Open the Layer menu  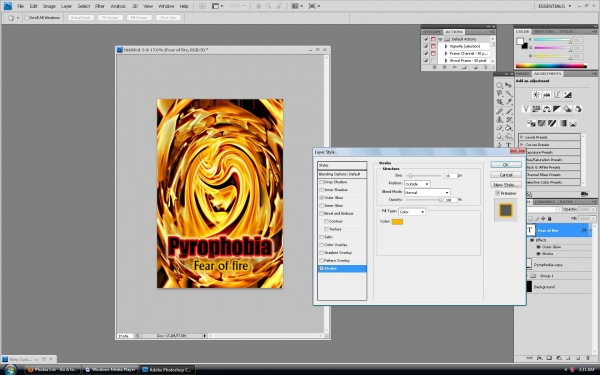point(67,6)
